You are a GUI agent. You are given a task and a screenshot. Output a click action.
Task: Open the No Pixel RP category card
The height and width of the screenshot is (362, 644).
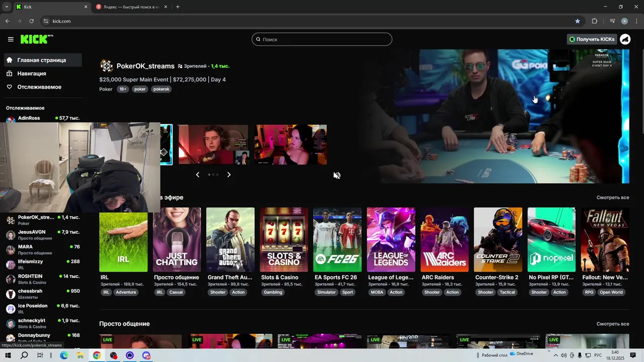pos(551,240)
